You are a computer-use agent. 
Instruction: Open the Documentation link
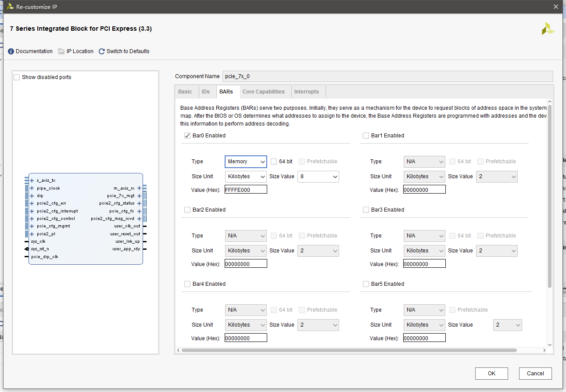pyautogui.click(x=34, y=51)
